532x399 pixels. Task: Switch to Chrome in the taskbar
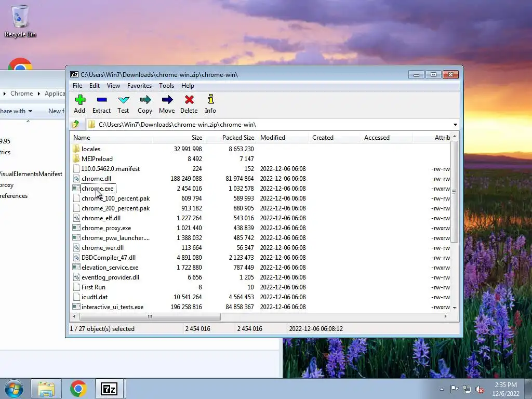(78, 389)
